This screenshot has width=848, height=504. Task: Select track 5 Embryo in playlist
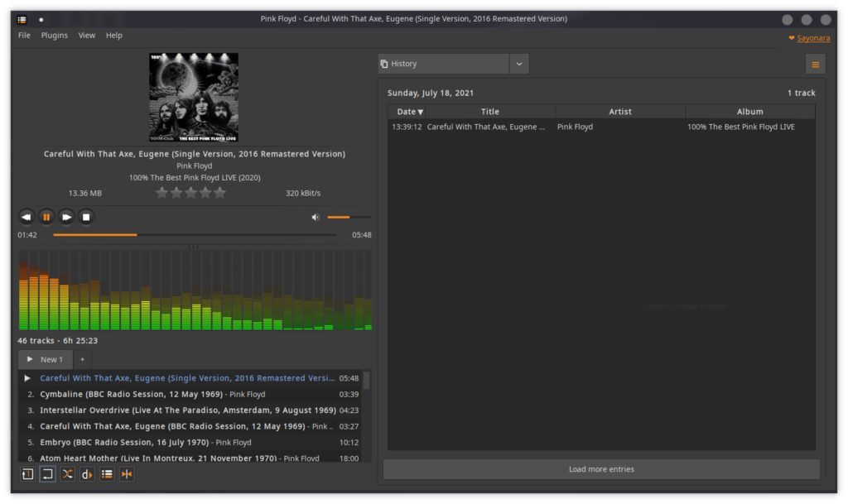[190, 443]
